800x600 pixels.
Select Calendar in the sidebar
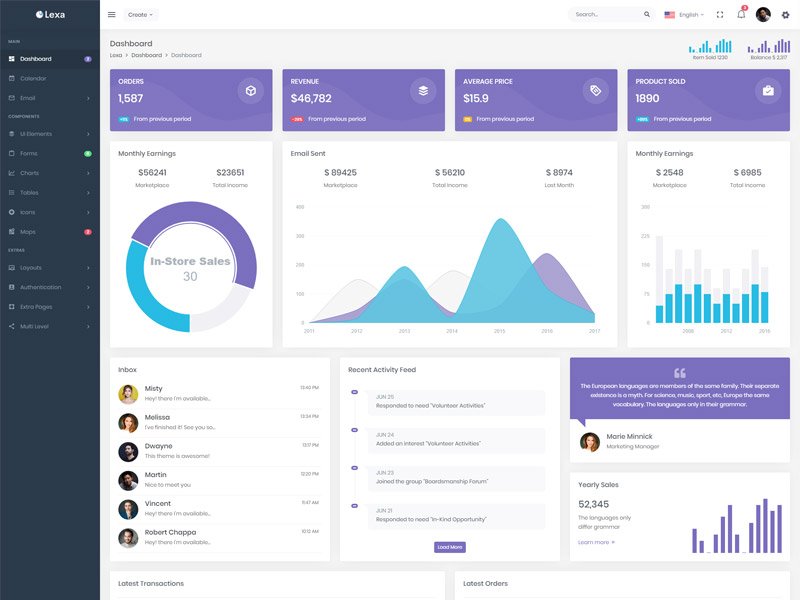click(50, 79)
